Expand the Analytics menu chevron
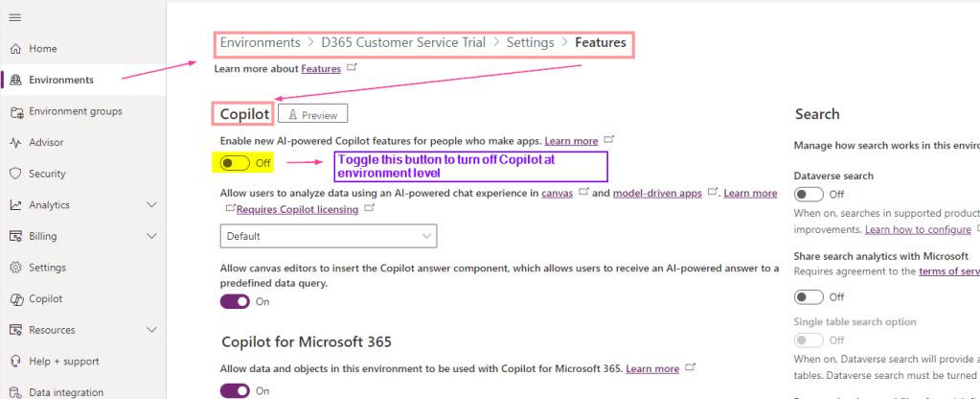Viewport: 980px width, 399px height. pos(151,205)
